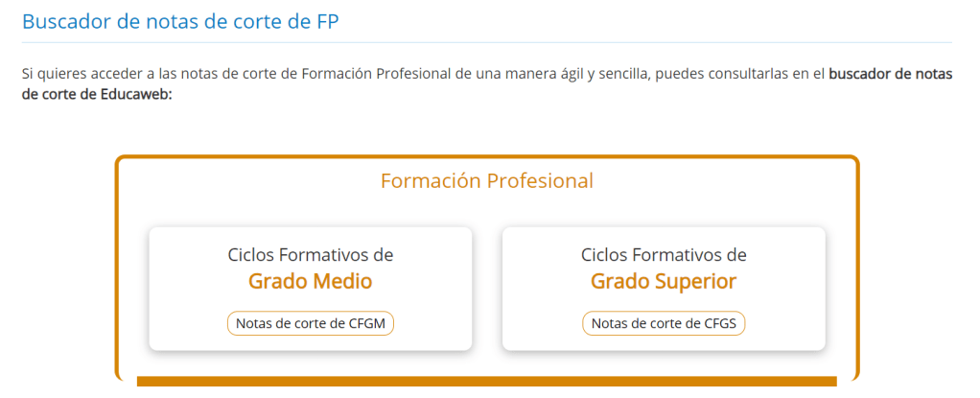This screenshot has width=980, height=398.
Task: Open the Notas de corte de CFGS button
Action: [x=664, y=323]
